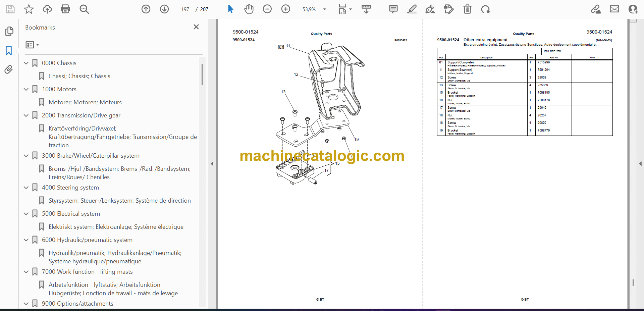Collapse the 9000 Options/attachments bookmark
644x311 pixels.
click(26, 304)
